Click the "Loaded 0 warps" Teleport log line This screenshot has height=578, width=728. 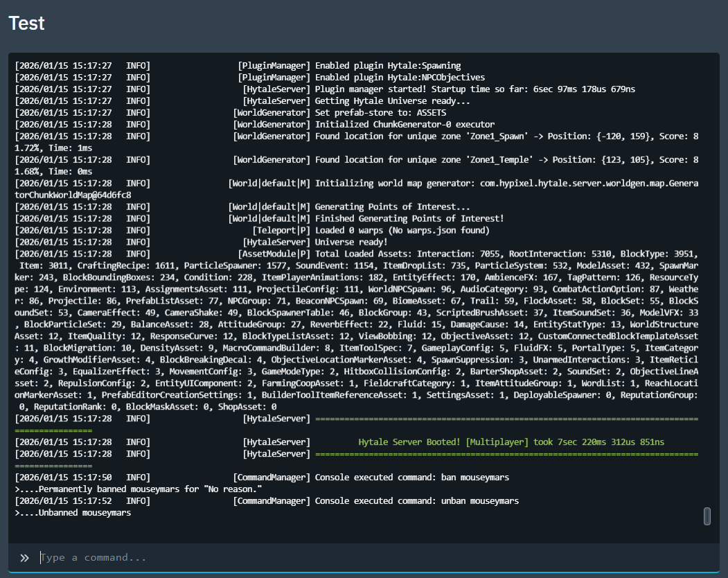click(x=402, y=230)
